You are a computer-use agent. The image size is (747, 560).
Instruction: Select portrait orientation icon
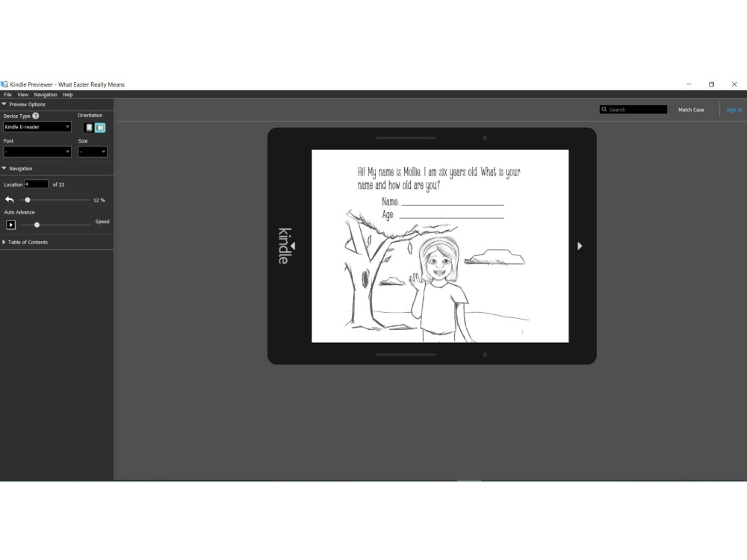click(89, 128)
